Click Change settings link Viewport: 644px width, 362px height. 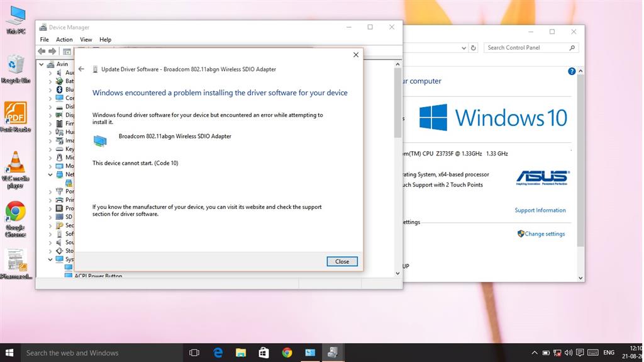click(545, 234)
